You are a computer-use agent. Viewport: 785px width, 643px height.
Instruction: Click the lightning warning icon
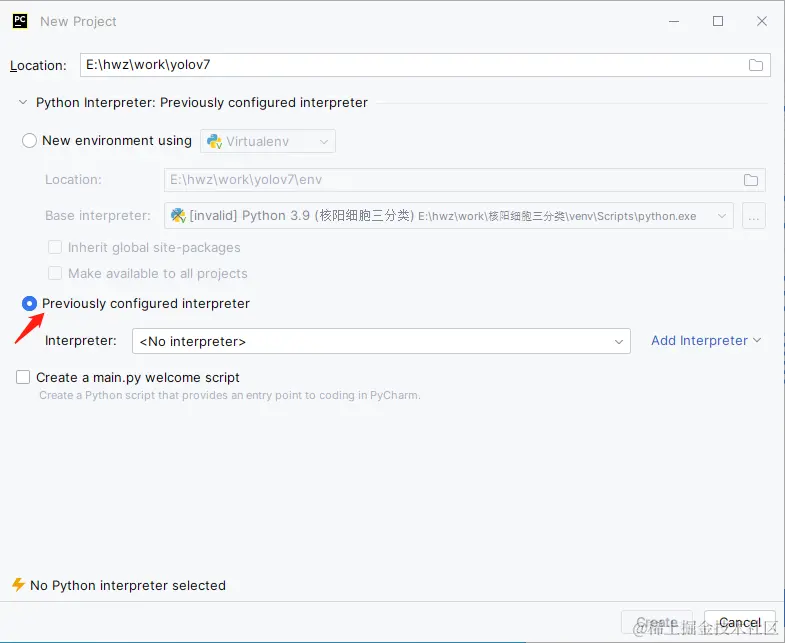tap(19, 584)
